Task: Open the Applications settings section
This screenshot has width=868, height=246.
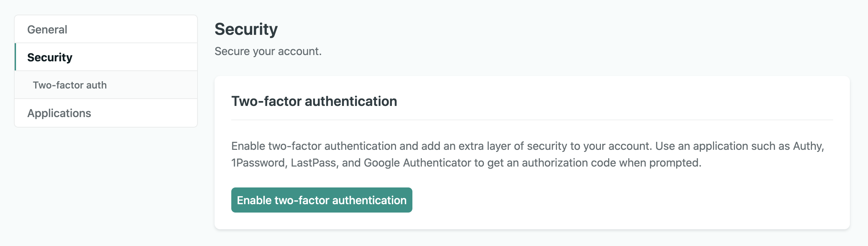Action: pyautogui.click(x=59, y=113)
